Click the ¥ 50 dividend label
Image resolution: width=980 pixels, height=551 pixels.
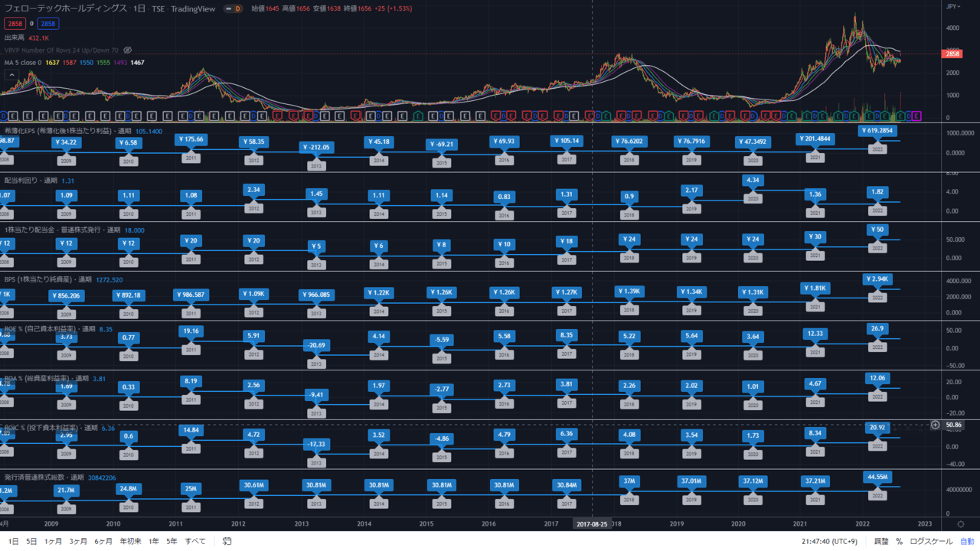(877, 230)
